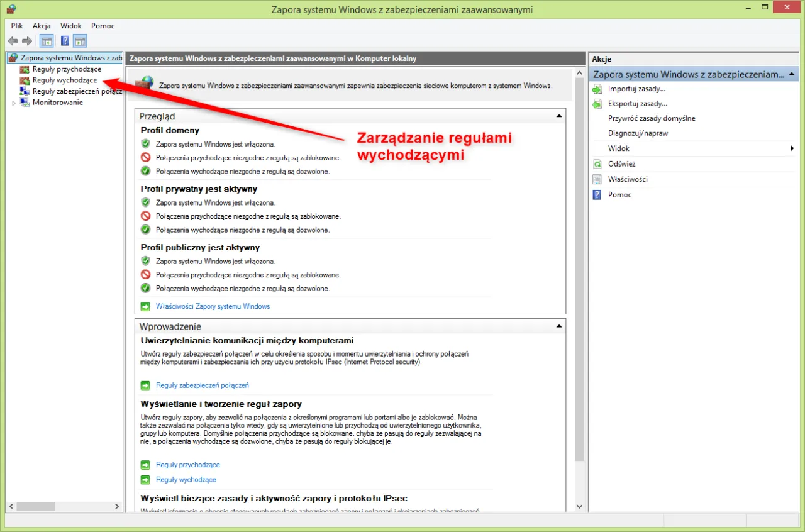Toggle the console tree visibility toolbar icon
Viewport: 805px width, 532px height.
click(x=47, y=40)
